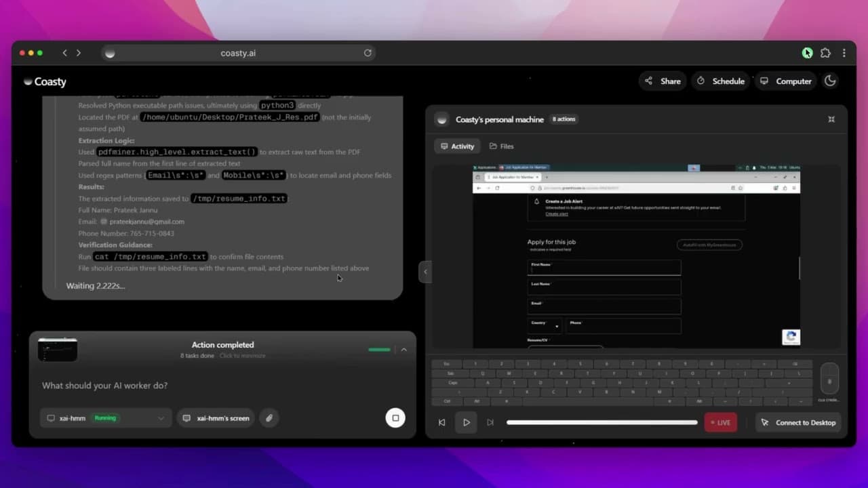Select the Activity tab
The image size is (868, 488).
pos(457,146)
